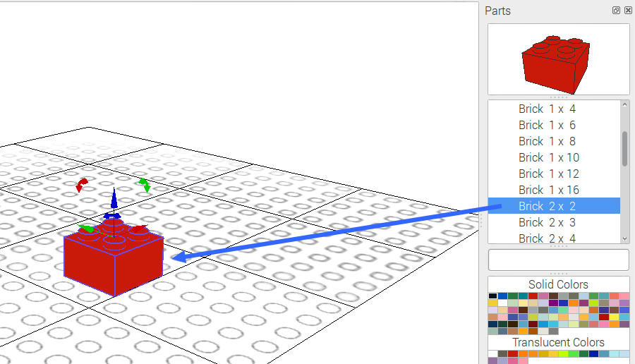Click the parts list scroll up arrow
635x364 pixels.
tap(624, 104)
